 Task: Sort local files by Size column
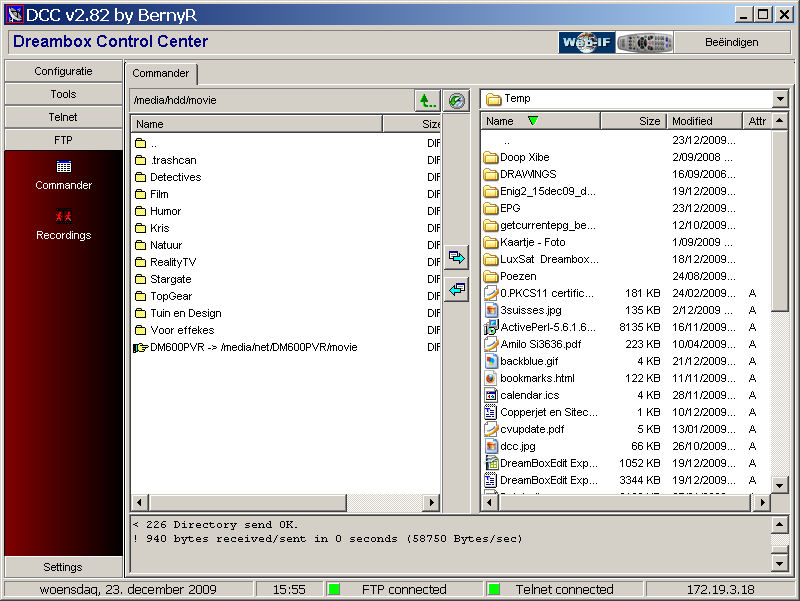(634, 121)
